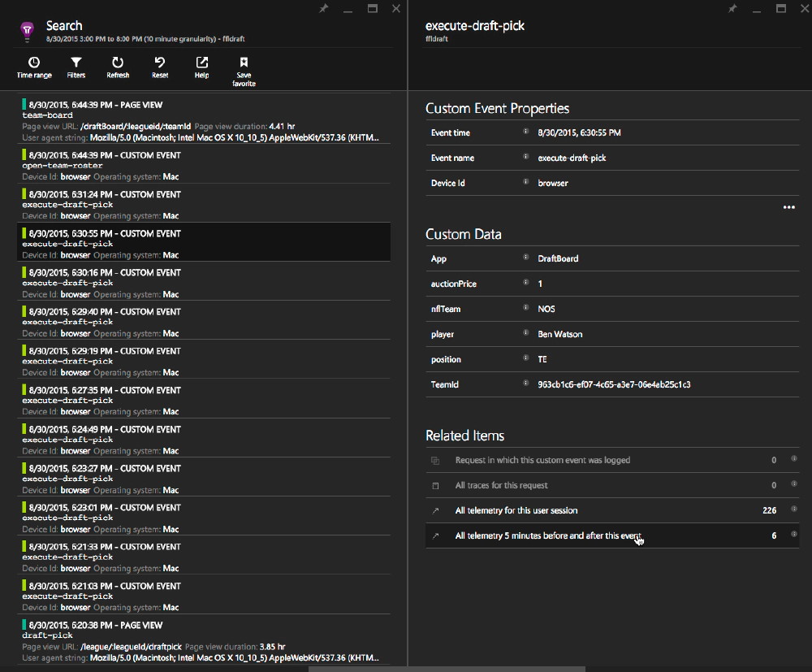Click info icon beside App property
This screenshot has width=812, height=672.
[525, 257]
